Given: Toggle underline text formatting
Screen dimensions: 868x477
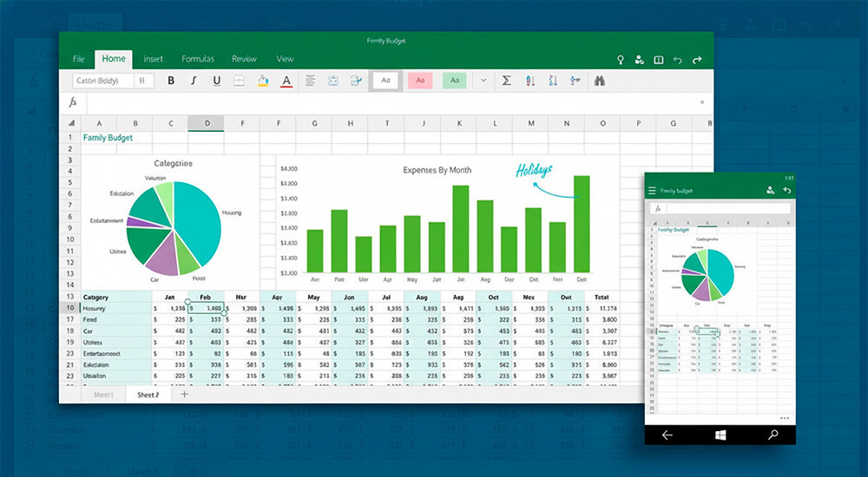Looking at the screenshot, I should (216, 81).
